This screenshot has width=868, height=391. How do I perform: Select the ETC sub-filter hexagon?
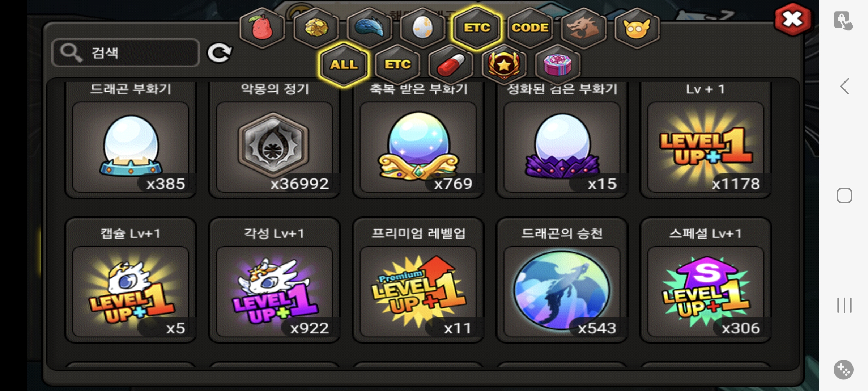coord(397,65)
